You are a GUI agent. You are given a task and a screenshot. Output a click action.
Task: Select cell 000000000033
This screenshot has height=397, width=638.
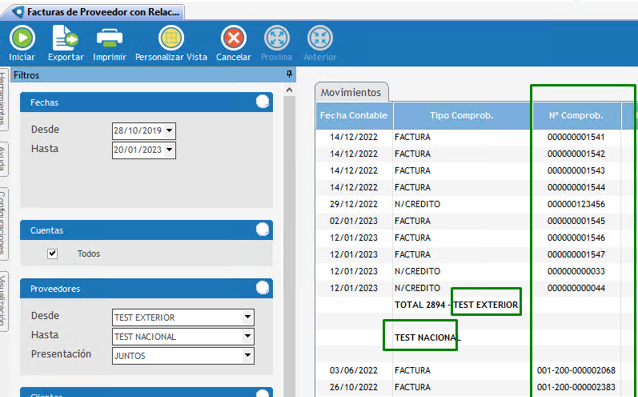click(x=576, y=271)
